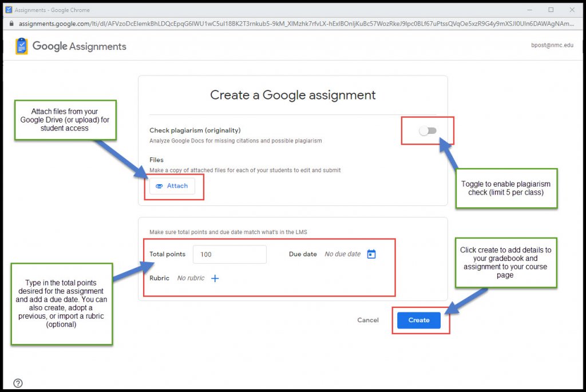Click the Assignments favicon in title bar
The width and height of the screenshot is (586, 392).
[x=9, y=10]
